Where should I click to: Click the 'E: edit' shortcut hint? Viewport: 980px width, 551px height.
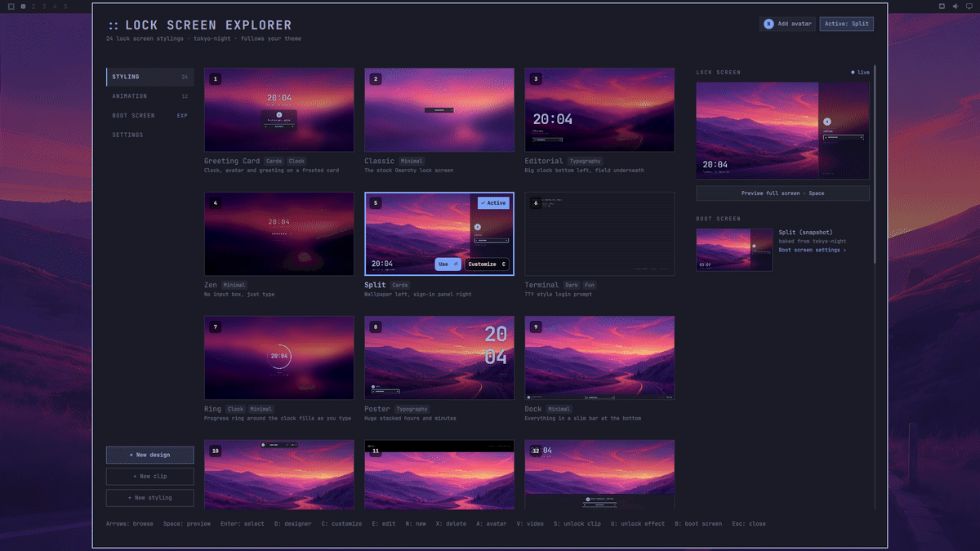[383, 524]
